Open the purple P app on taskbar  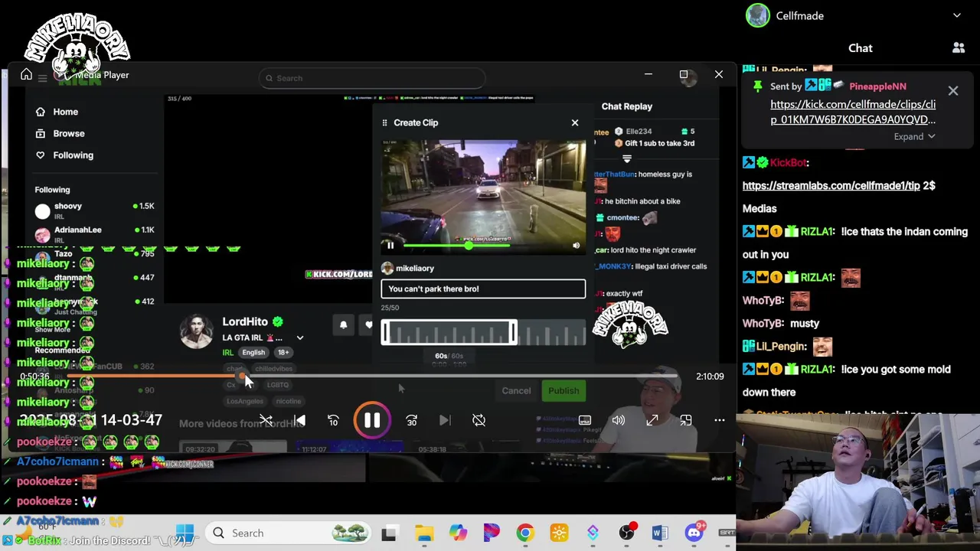point(492,533)
